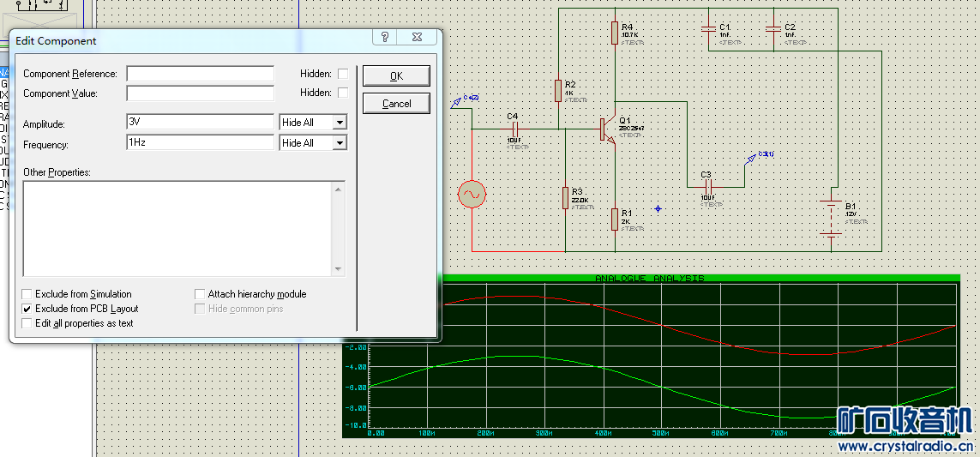Viewport: 980px width, 457px height.
Task: Click the sine wave source symbol
Action: (472, 195)
